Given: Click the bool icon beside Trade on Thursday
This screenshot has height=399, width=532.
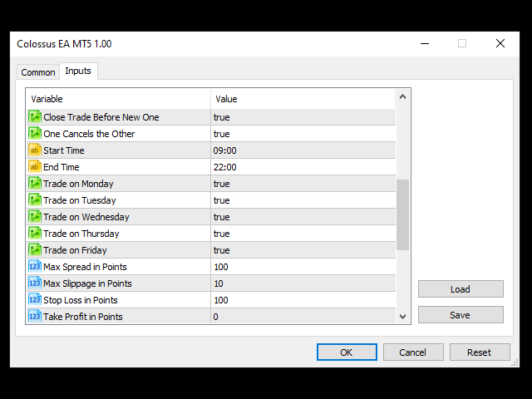Looking at the screenshot, I should coord(35,234).
